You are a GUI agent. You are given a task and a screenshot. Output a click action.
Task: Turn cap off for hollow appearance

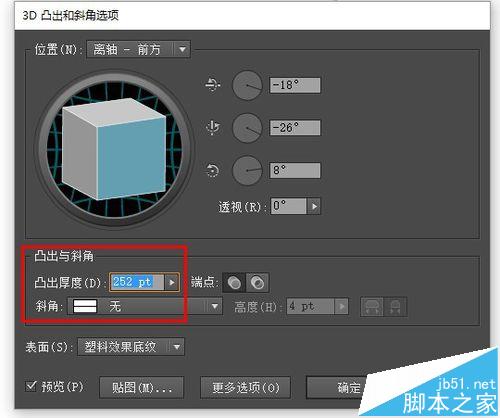[x=257, y=283]
